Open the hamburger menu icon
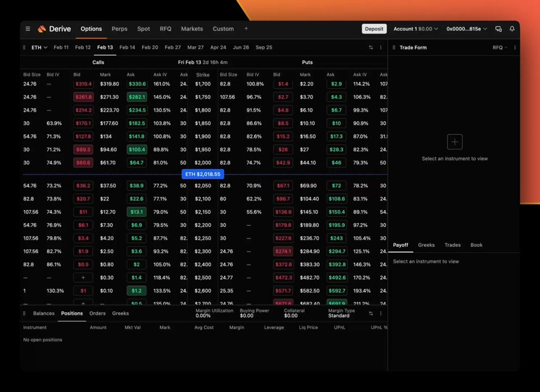Viewport: 540px width, 392px height. click(x=28, y=29)
